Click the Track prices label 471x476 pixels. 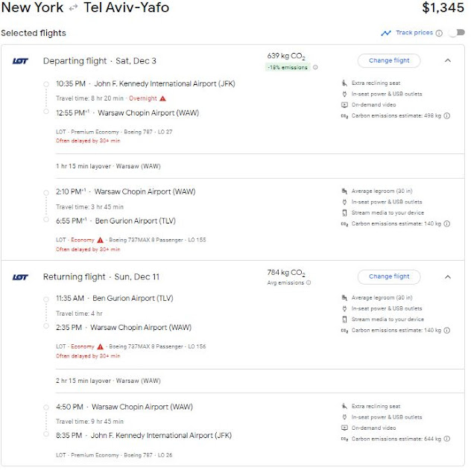tap(414, 33)
